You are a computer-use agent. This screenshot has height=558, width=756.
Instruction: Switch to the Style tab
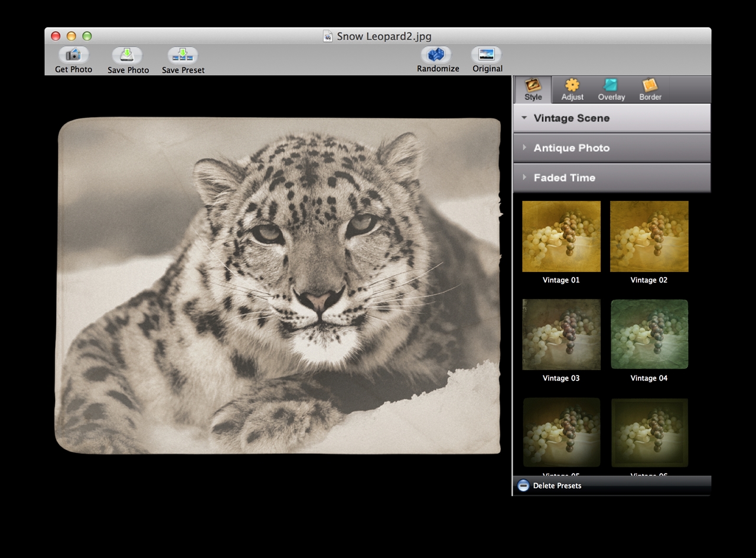(x=533, y=90)
